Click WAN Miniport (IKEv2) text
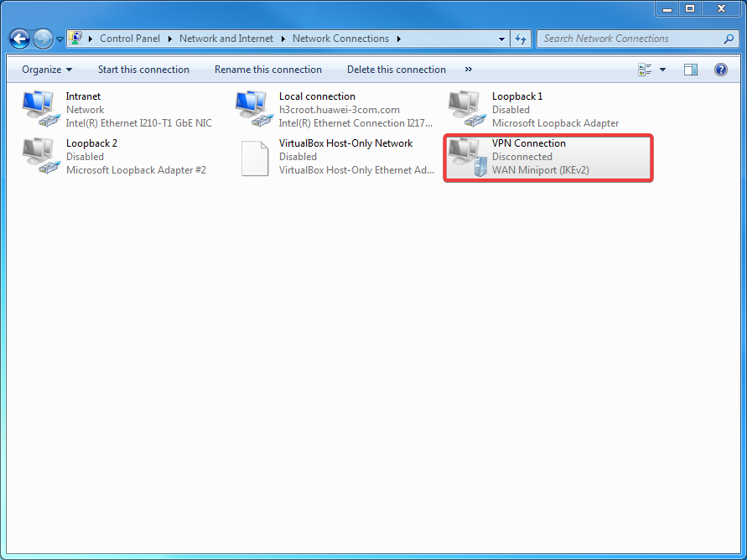This screenshot has width=747, height=560. (x=541, y=170)
